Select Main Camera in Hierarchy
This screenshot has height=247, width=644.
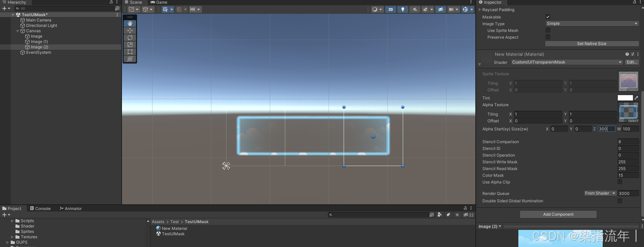pos(39,20)
